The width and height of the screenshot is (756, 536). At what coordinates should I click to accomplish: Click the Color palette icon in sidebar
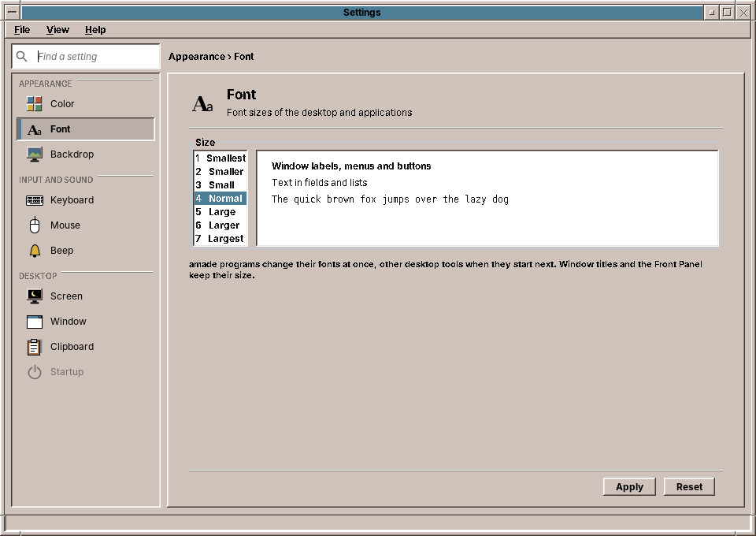click(x=34, y=104)
